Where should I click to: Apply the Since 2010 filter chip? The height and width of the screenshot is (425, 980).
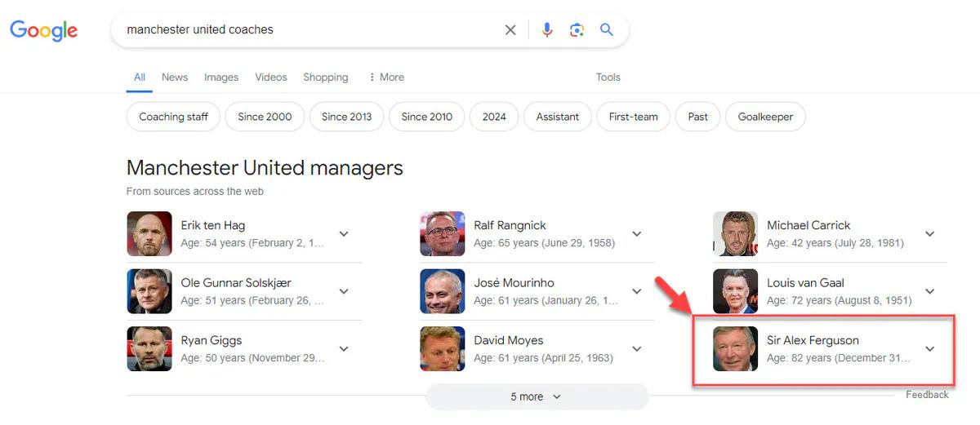426,117
